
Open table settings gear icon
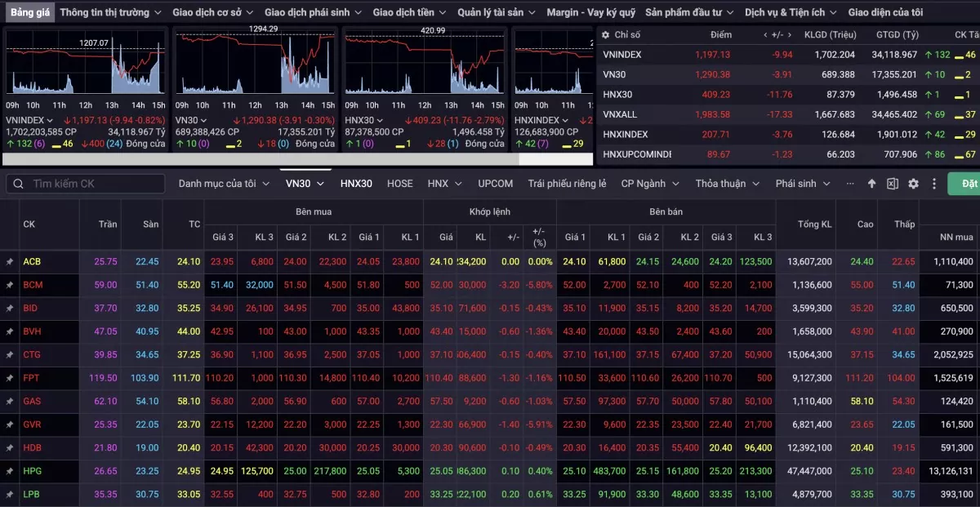[914, 184]
